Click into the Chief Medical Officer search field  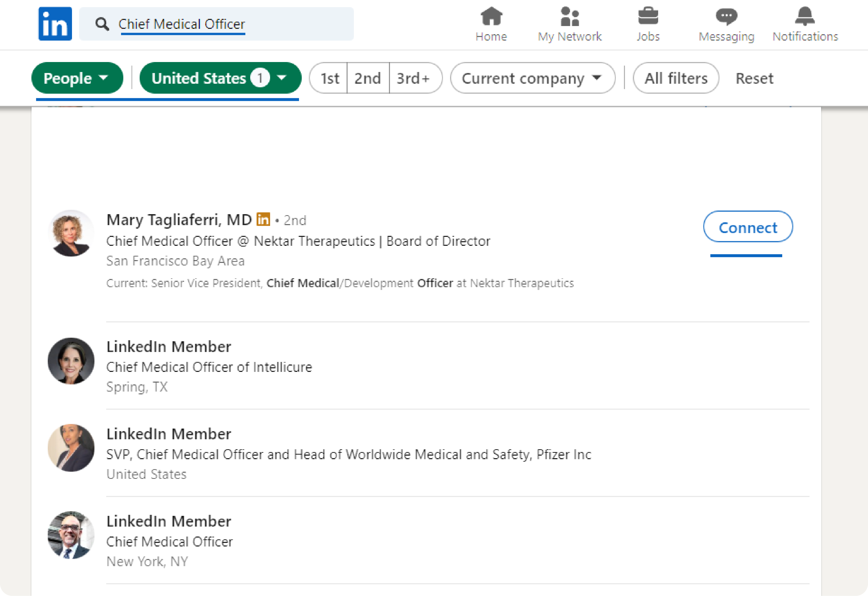[x=217, y=24]
